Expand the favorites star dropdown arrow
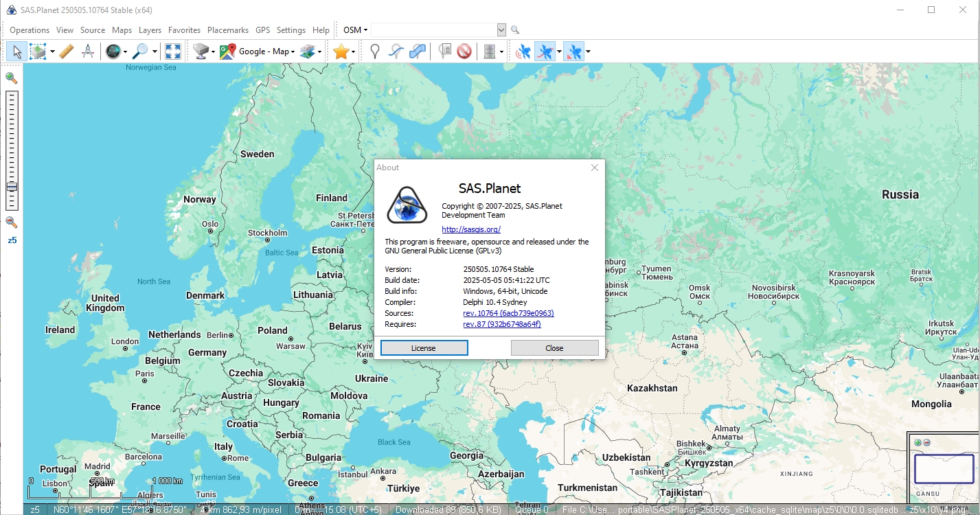This screenshot has width=980, height=515. pos(354,51)
